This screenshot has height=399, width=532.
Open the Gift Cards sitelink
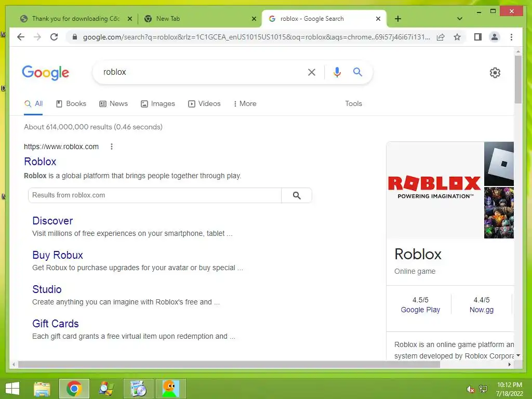coord(55,324)
